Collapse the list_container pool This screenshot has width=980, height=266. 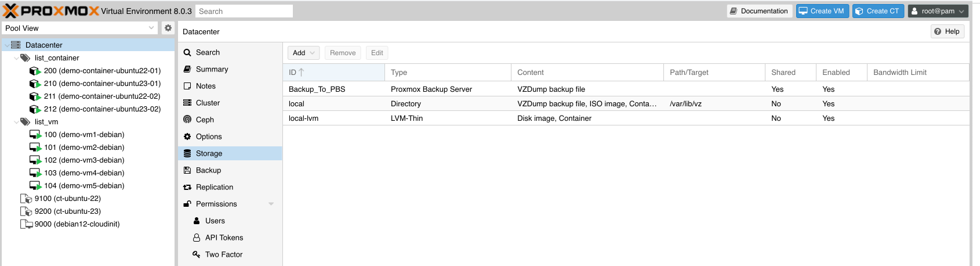(x=16, y=58)
